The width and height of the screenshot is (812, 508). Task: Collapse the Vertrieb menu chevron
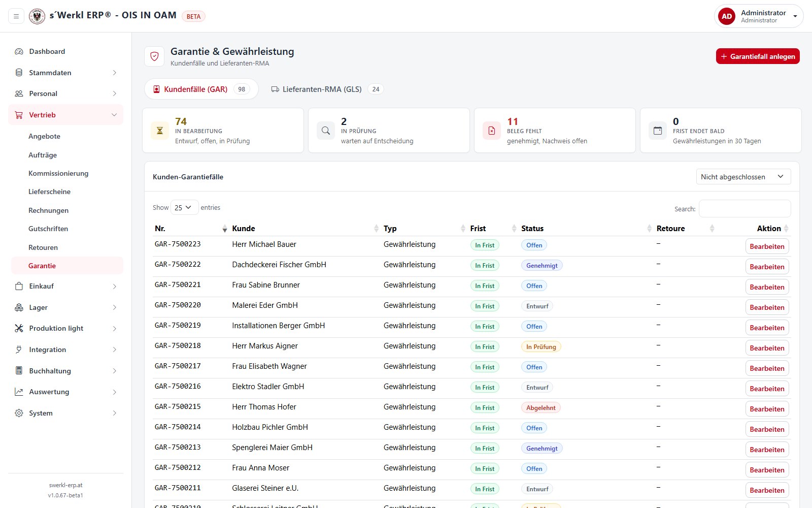tap(114, 115)
